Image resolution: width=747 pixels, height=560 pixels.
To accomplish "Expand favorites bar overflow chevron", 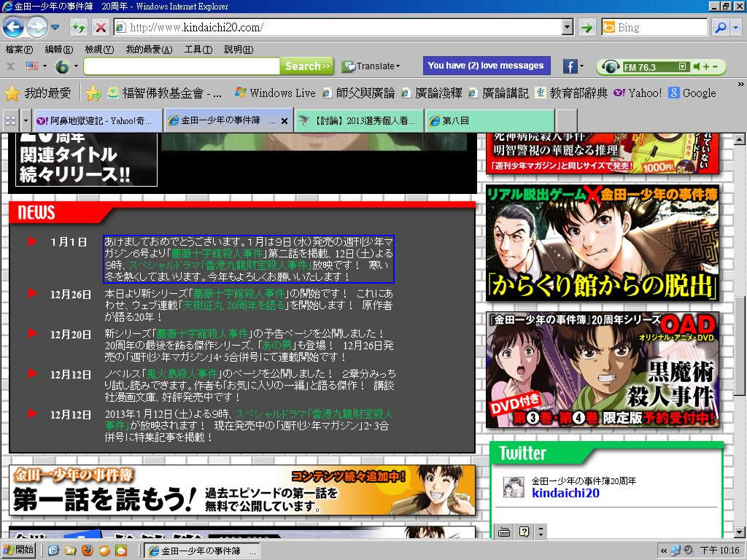I will click(x=740, y=85).
